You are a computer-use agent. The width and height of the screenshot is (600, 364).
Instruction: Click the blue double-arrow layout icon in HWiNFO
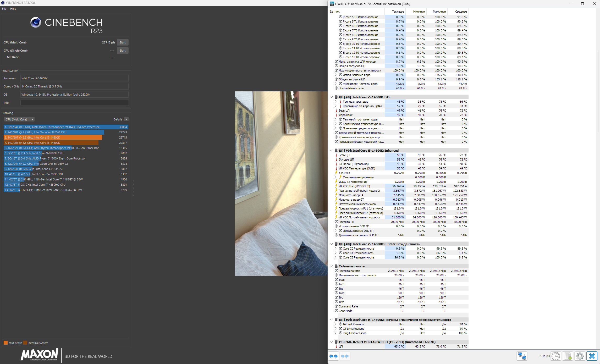click(333, 356)
